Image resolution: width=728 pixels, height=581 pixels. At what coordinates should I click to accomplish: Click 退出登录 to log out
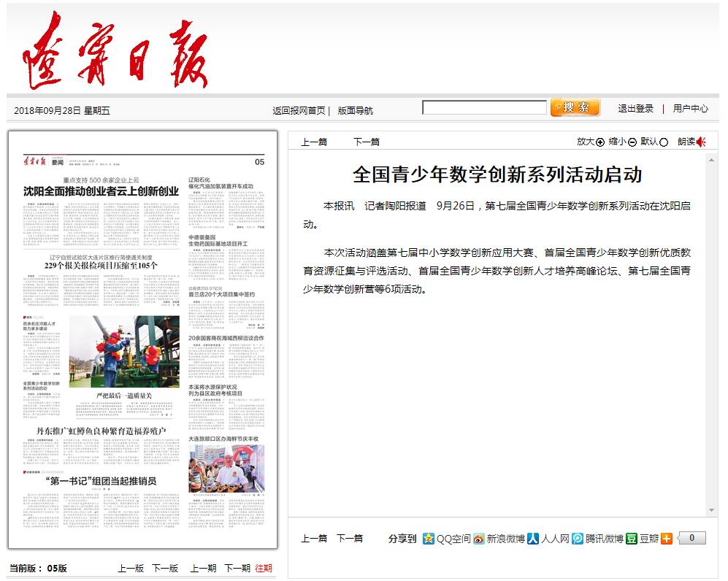[x=635, y=109]
